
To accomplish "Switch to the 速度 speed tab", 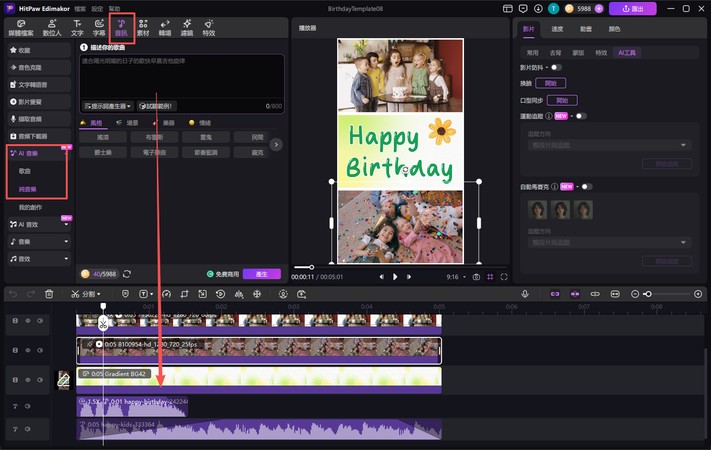I will (557, 29).
